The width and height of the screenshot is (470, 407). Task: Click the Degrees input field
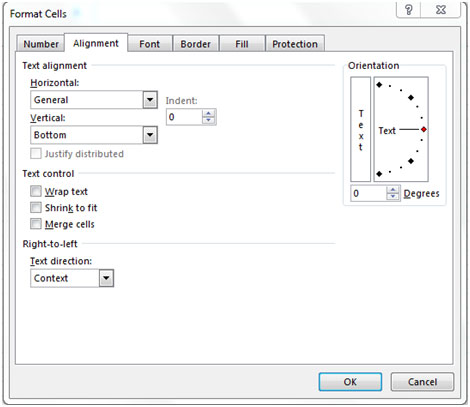click(x=369, y=193)
